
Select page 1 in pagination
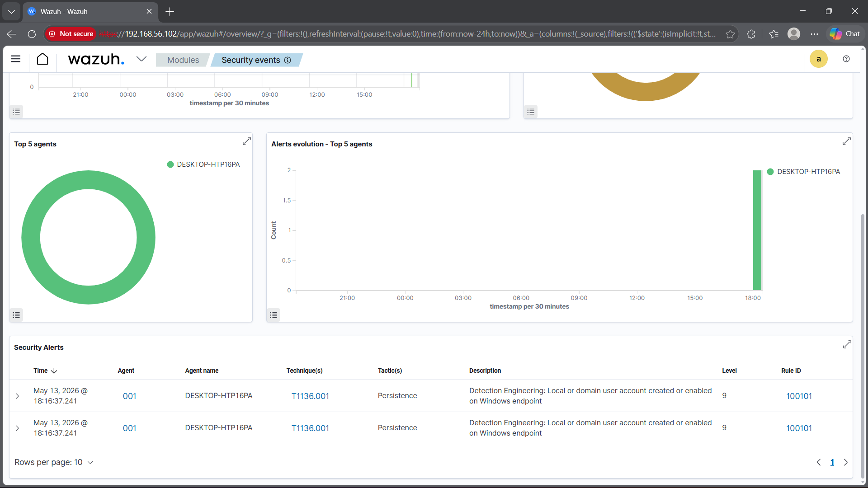(832, 462)
